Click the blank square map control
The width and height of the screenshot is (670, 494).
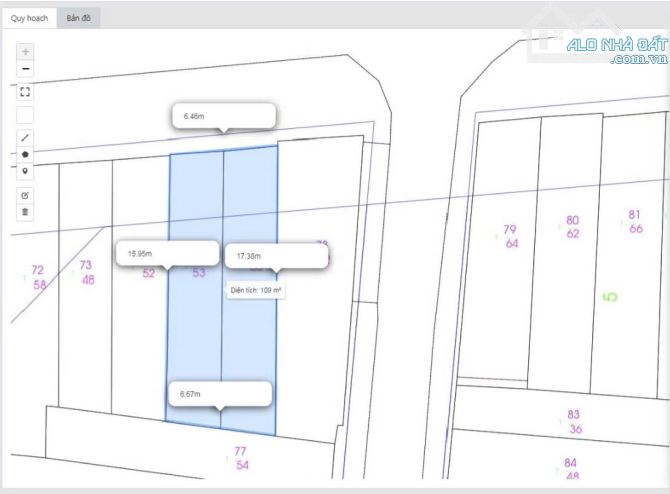pos(25,115)
